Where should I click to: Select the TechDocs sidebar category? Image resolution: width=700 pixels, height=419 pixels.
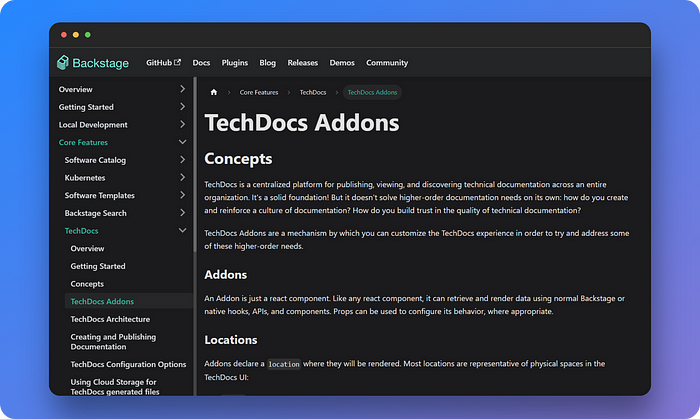(x=81, y=231)
